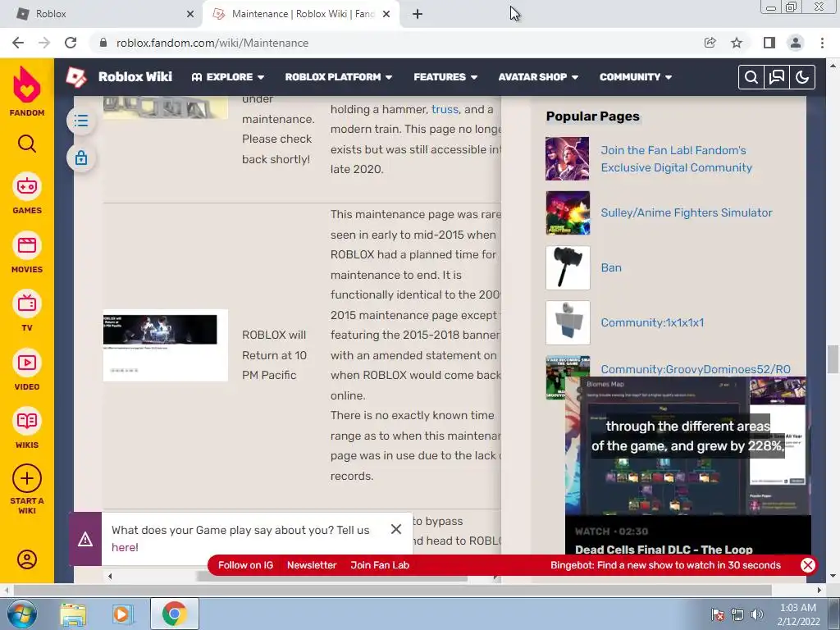Click the page vertical scrollbar thumb

833,359
